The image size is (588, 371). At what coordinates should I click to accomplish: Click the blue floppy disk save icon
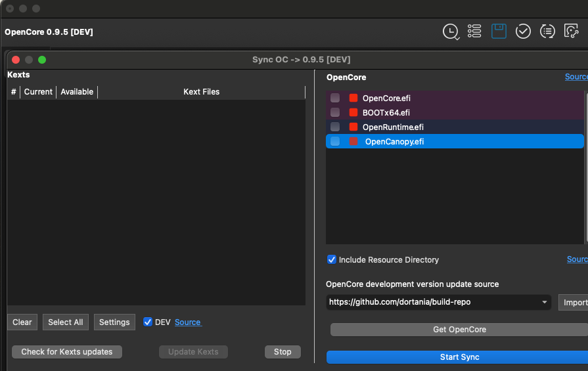(x=499, y=32)
